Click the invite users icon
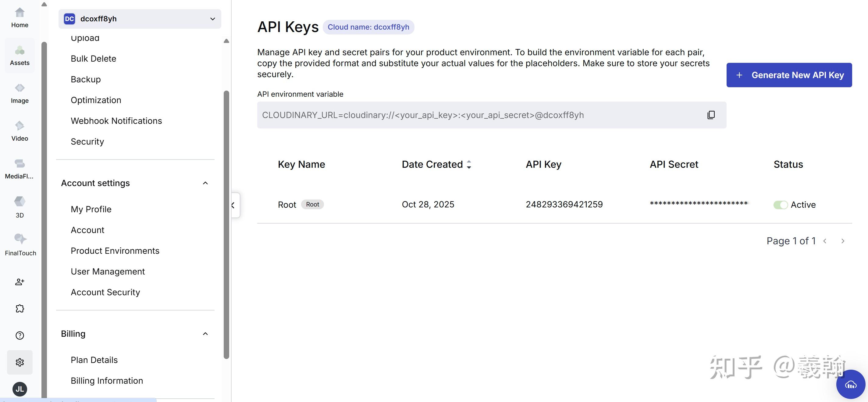This screenshot has height=402, width=868. (x=20, y=282)
